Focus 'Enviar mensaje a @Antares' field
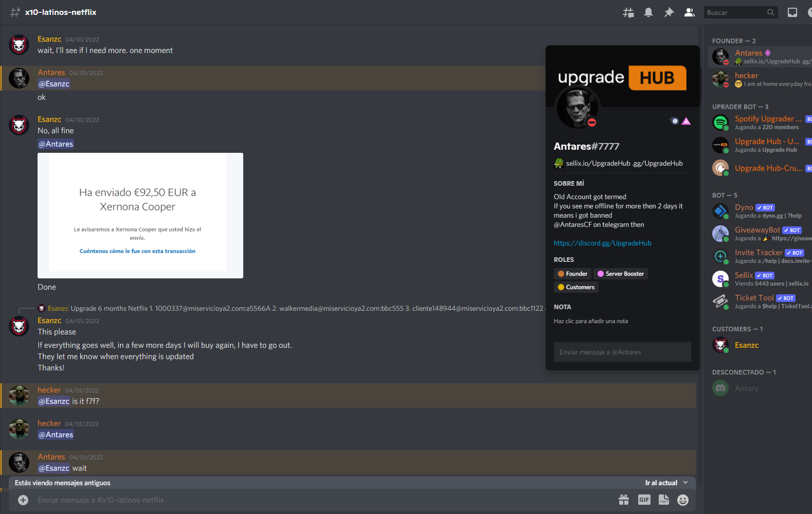The image size is (812, 514). (x=622, y=352)
